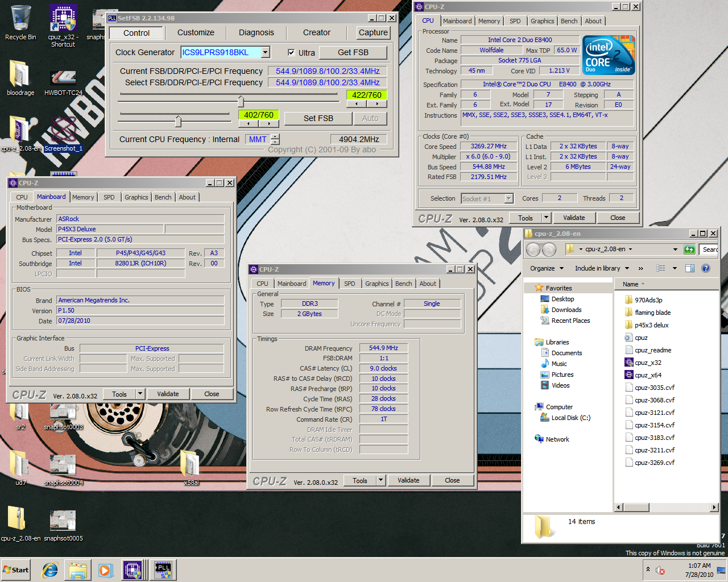728x582 pixels.
Task: Open the HWBOT-TC24 desktop icon
Action: (x=63, y=82)
